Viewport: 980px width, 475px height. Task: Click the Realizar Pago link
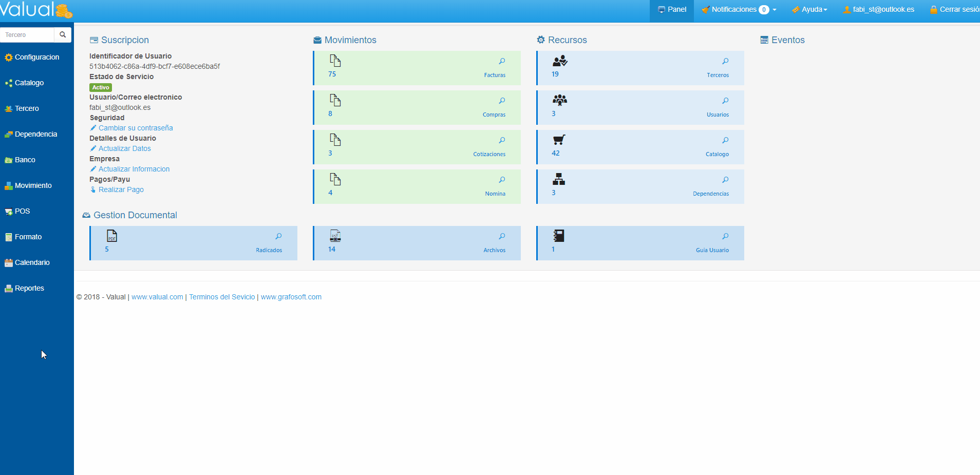[121, 189]
